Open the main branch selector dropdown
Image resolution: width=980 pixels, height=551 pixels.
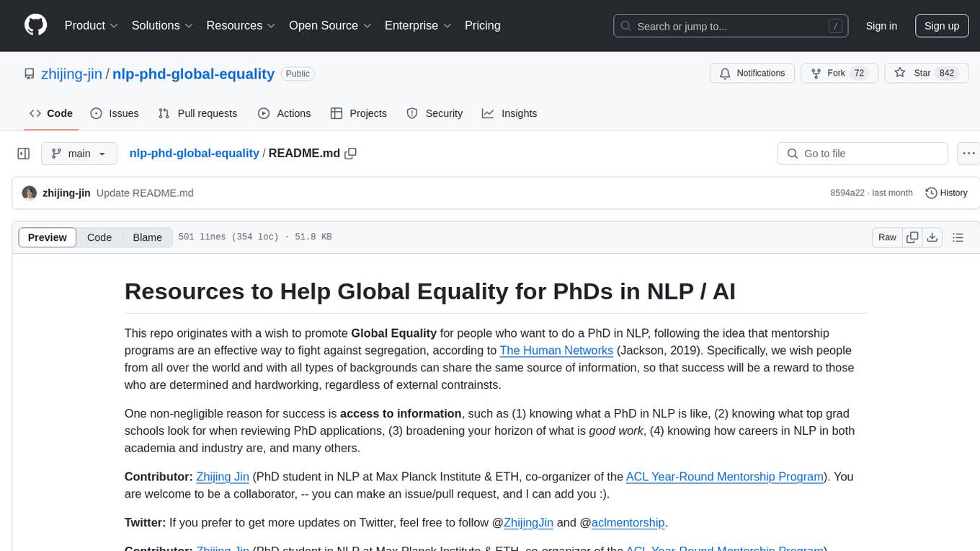pyautogui.click(x=79, y=154)
